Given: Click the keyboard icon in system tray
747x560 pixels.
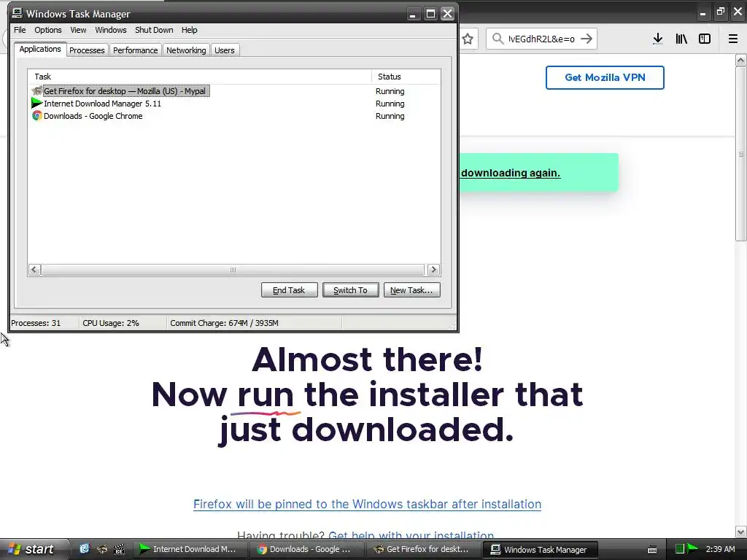Looking at the screenshot, I should tap(652, 550).
